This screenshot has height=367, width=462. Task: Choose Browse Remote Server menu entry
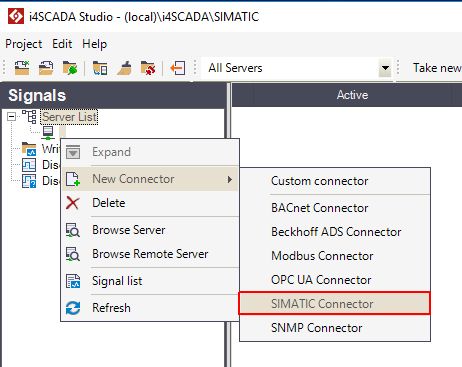(150, 254)
